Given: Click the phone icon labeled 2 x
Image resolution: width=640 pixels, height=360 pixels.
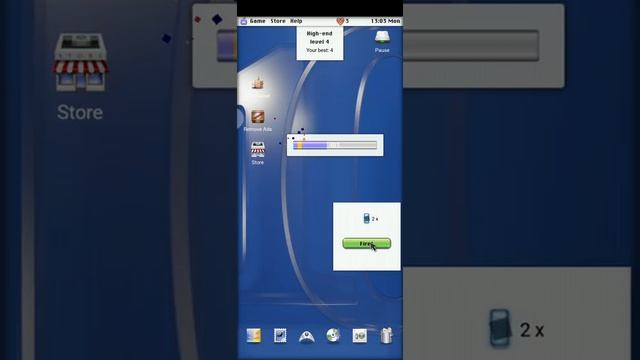Looking at the screenshot, I should tap(367, 218).
